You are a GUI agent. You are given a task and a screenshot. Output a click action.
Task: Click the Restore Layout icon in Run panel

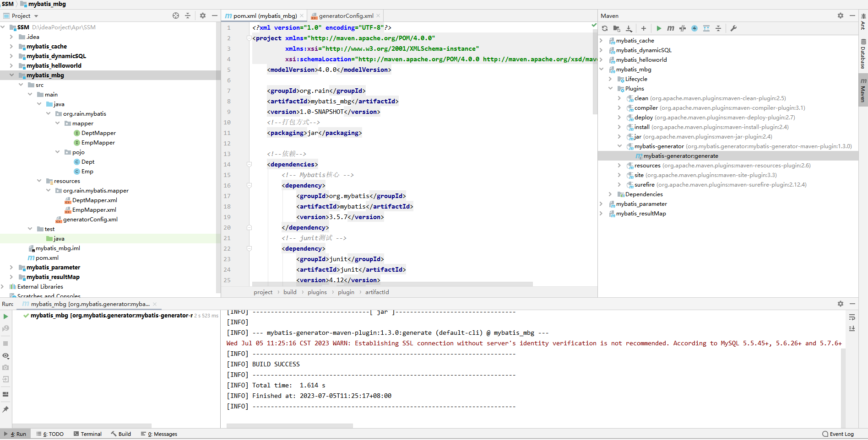coord(5,394)
